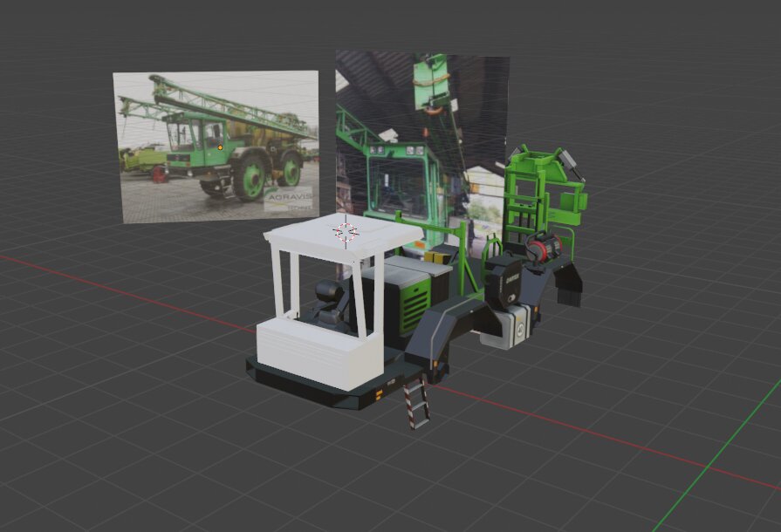Select the black tank with the logo
Viewport: 781px width, 532px height.
coord(504,283)
